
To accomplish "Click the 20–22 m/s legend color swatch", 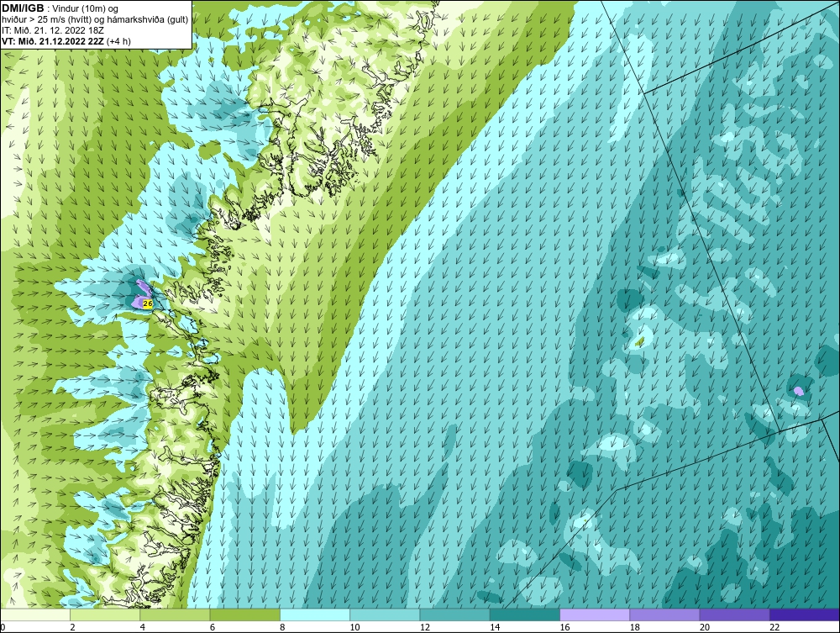I will coord(734,615).
